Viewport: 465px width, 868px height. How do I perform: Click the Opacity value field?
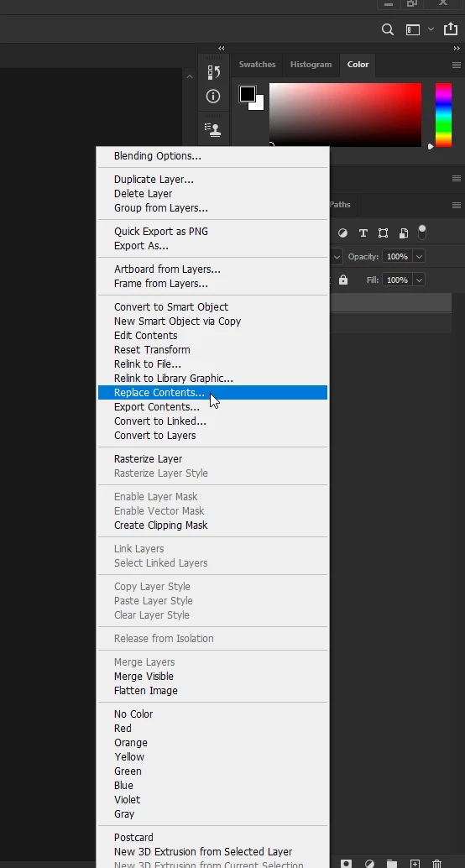(x=398, y=257)
